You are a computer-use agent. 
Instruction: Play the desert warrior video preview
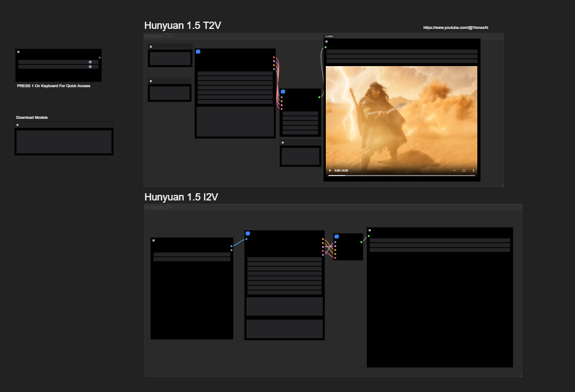pyautogui.click(x=330, y=170)
